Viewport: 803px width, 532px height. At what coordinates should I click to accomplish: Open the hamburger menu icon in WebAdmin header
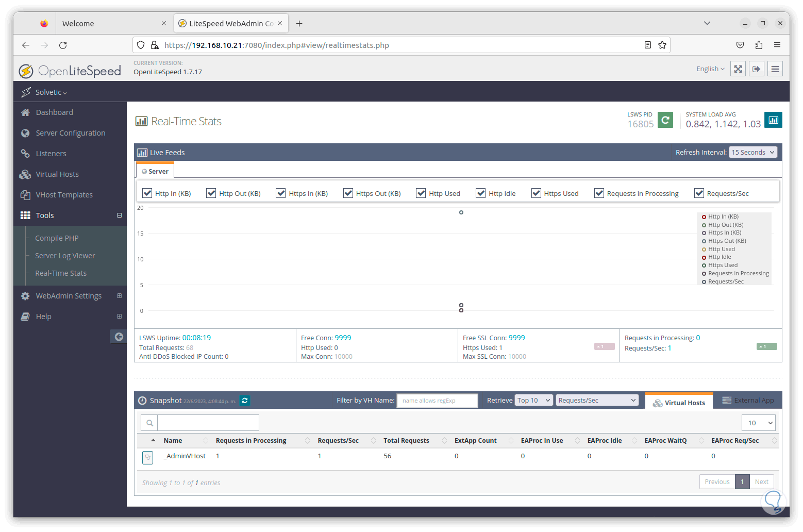[775, 69]
